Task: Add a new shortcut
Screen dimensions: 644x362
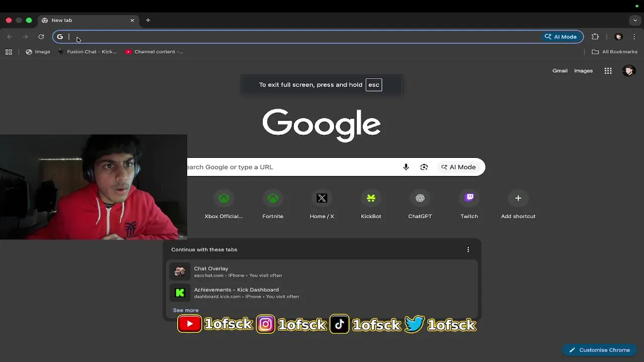Action: [518, 205]
